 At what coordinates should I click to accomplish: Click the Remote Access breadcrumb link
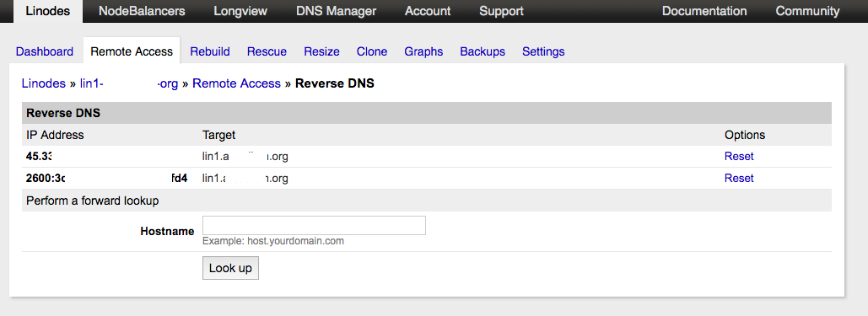[x=236, y=83]
